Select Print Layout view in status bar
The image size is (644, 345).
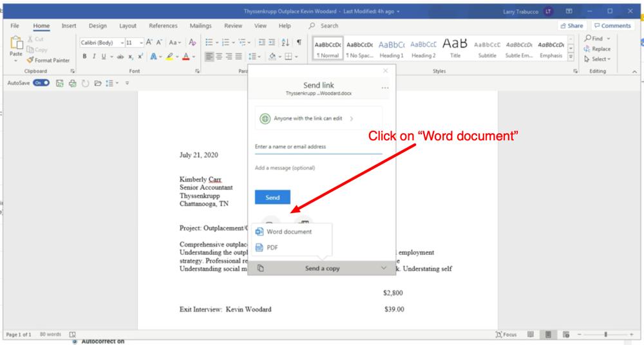548,334
